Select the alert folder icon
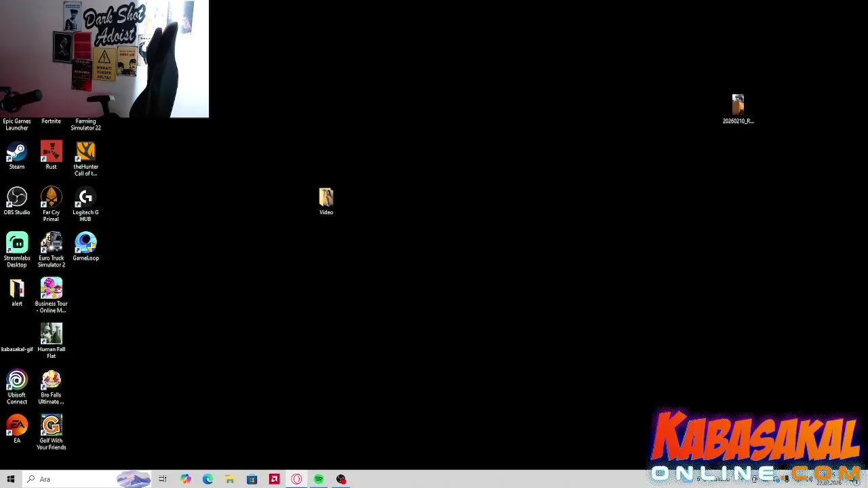 [x=17, y=289]
